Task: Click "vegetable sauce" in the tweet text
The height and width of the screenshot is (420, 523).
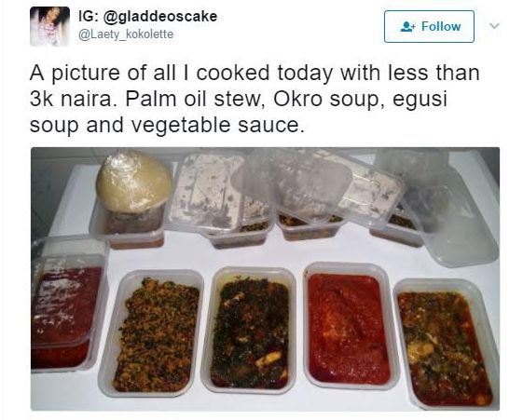Action: point(217,125)
